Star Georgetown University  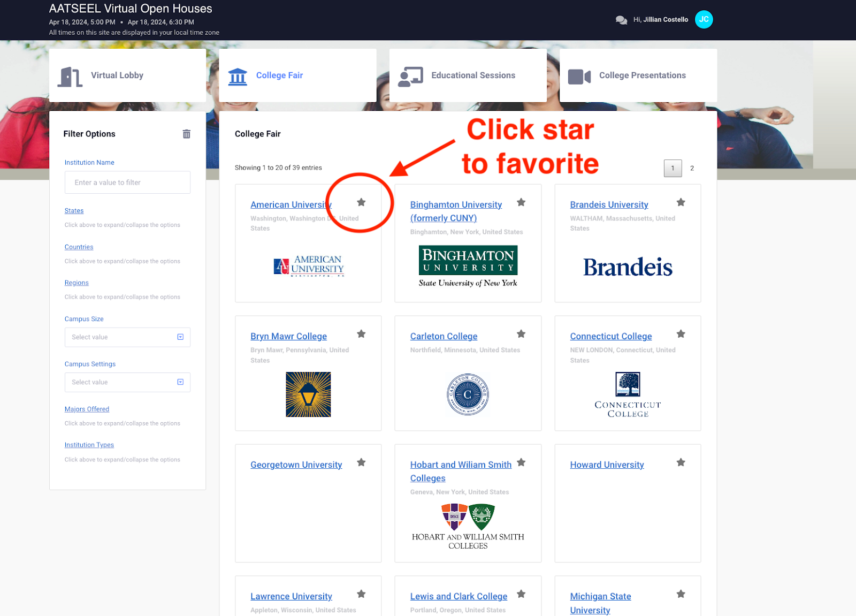coord(361,462)
